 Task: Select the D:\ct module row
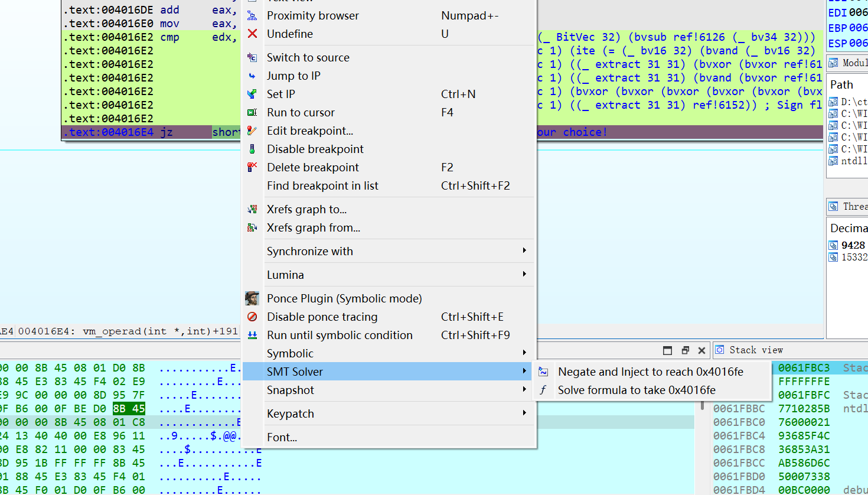(848, 102)
